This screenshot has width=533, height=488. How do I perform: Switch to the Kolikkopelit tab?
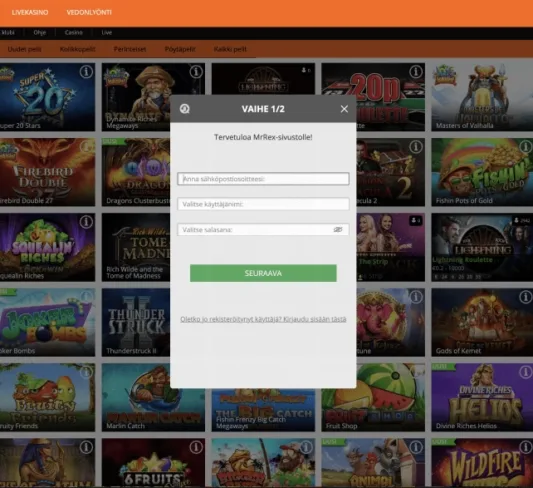pyautogui.click(x=78, y=49)
